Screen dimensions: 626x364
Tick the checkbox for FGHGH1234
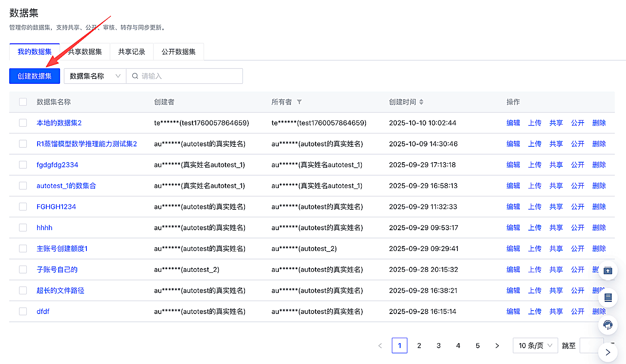[23, 207]
